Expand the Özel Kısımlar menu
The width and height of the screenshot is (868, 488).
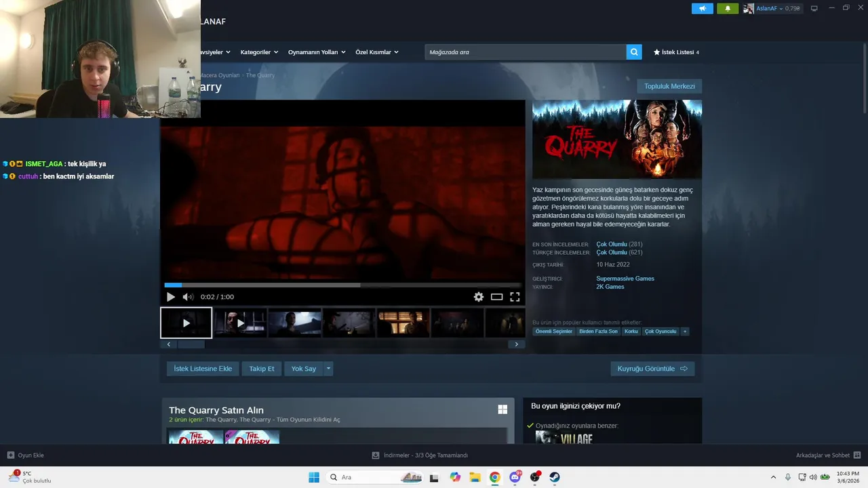coord(377,52)
